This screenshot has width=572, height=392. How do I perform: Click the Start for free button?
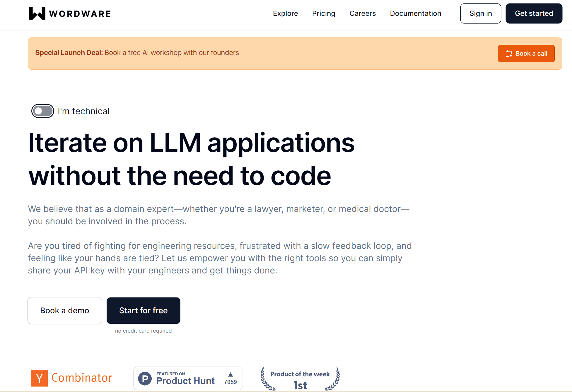(143, 310)
